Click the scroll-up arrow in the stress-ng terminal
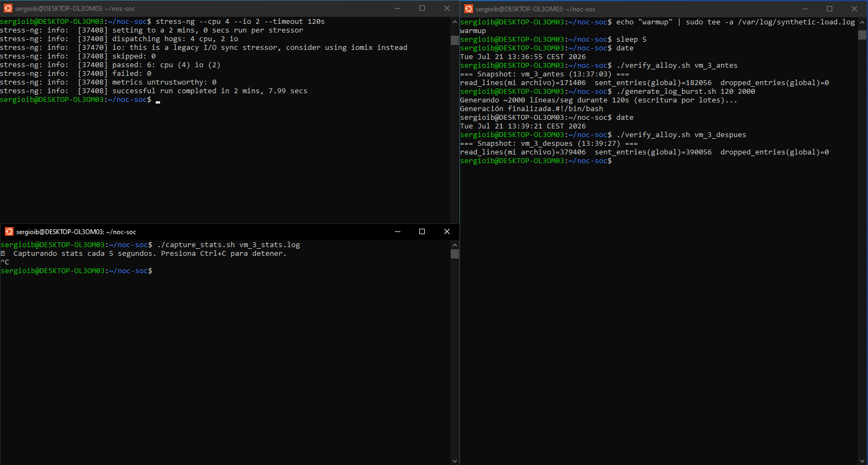Screen dimensions: 868x465 (455, 22)
